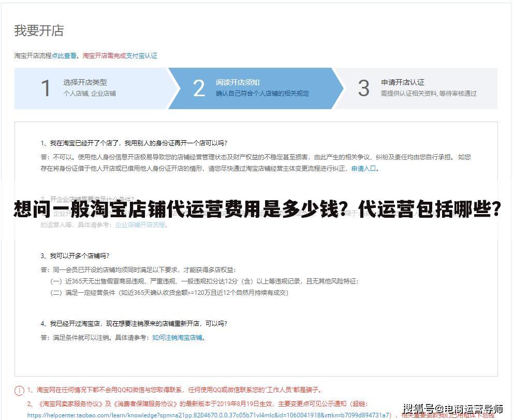Click the answer line 满足条件就可以注销
Viewport: 514px width, 420px height.
click(123, 337)
